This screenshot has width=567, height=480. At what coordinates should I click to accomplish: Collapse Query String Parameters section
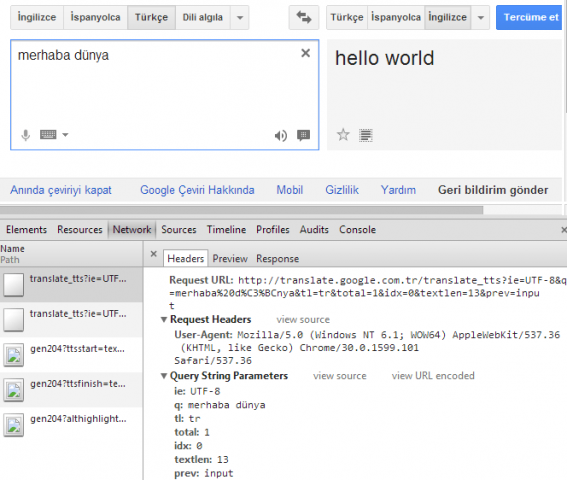(164, 376)
